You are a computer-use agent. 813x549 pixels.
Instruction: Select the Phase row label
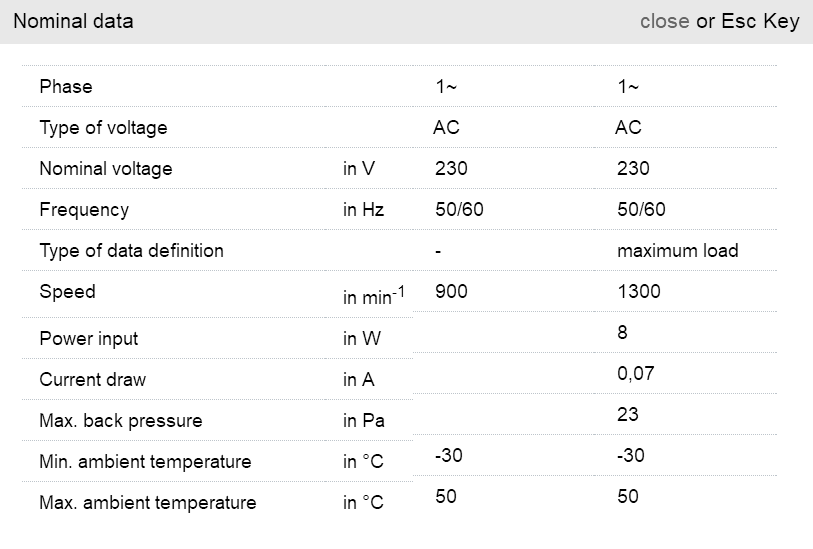click(x=66, y=87)
